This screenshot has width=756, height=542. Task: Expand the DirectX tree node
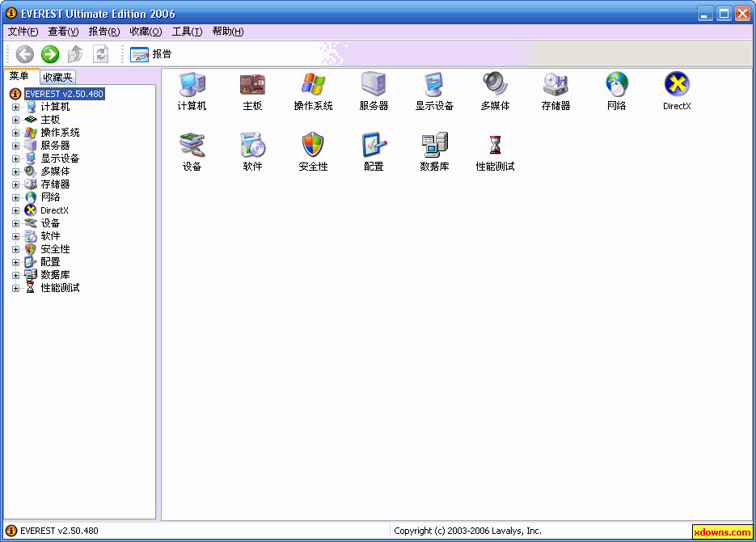point(15,210)
